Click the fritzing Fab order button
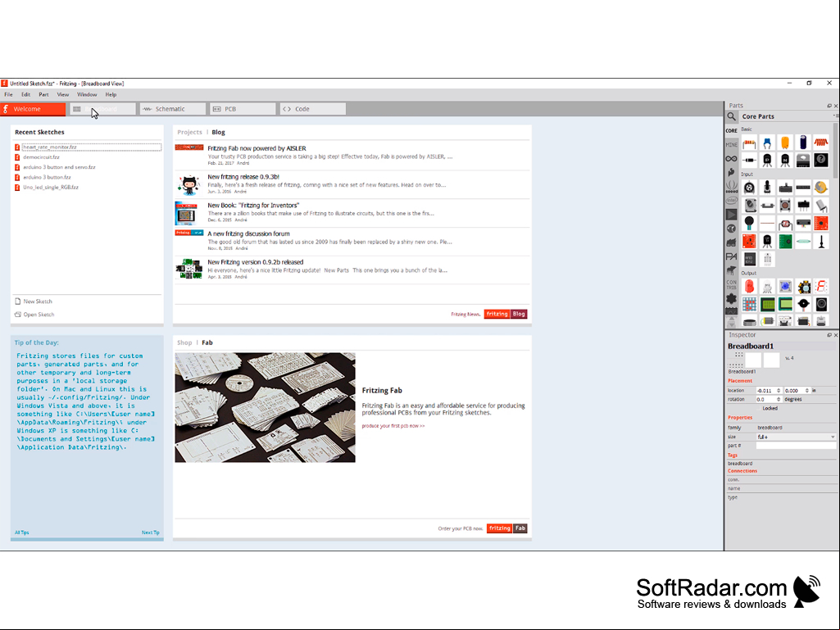Viewport: 840px width, 630px height. point(506,528)
